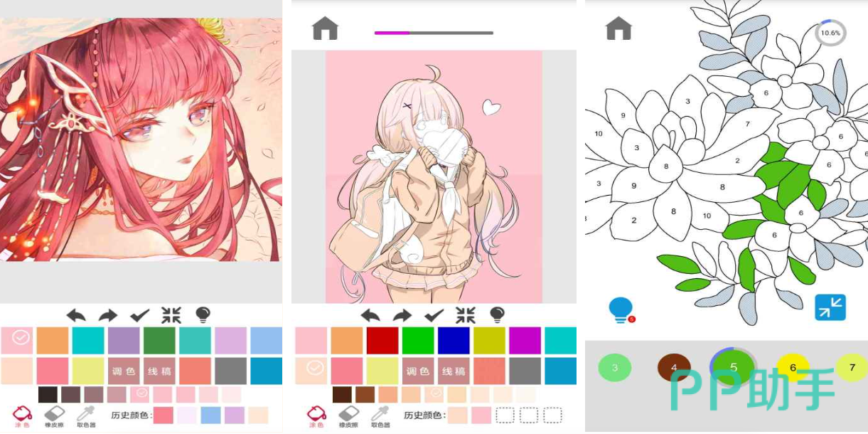Viewport: 868px width, 434px height.
Task: Redo the stroke in the middle panel
Action: pyautogui.click(x=402, y=315)
